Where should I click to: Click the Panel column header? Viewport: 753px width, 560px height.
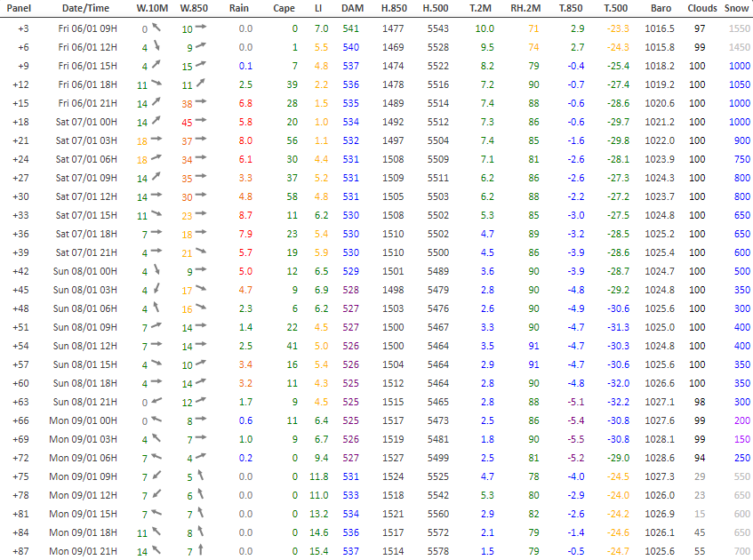point(19,8)
